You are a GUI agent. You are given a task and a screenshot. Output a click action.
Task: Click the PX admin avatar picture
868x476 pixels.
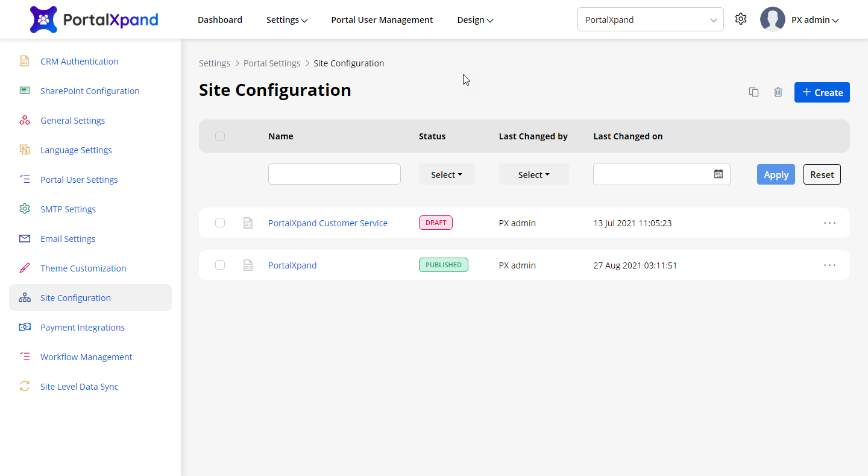(772, 19)
